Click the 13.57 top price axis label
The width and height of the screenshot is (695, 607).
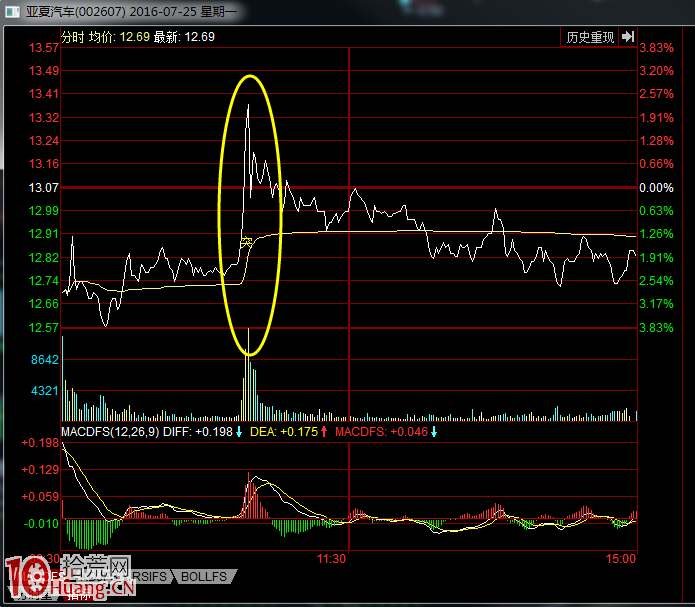click(x=43, y=48)
